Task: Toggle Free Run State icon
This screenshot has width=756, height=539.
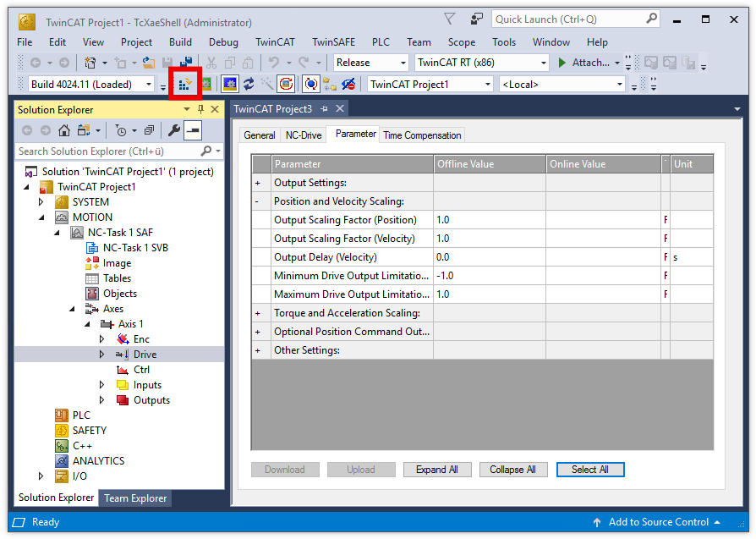Action: pos(287,85)
